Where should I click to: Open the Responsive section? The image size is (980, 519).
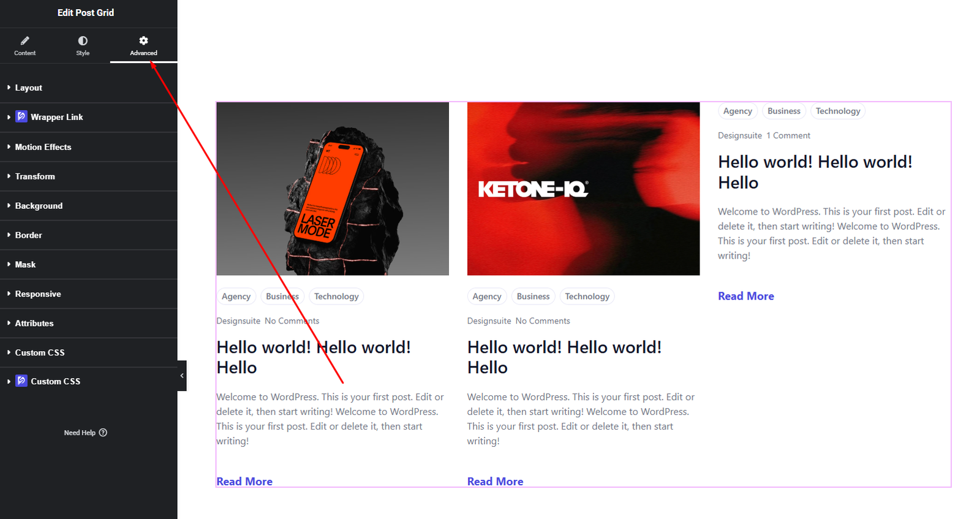(38, 294)
